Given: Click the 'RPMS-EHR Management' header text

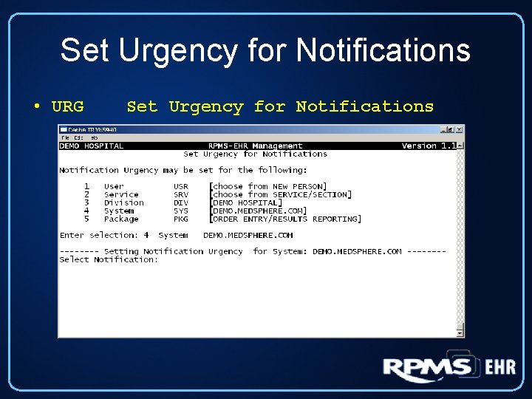Looking at the screenshot, I should 255,146.
